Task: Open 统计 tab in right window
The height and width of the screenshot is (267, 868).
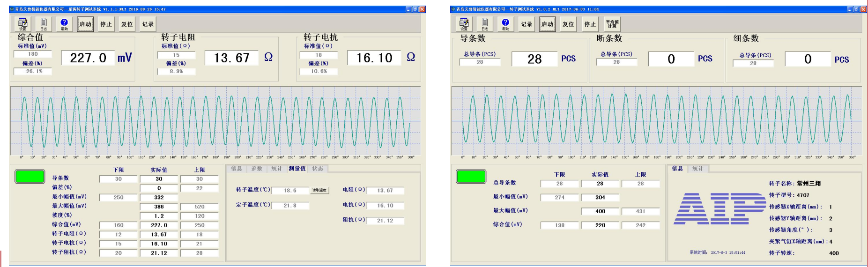Action: pyautogui.click(x=698, y=169)
